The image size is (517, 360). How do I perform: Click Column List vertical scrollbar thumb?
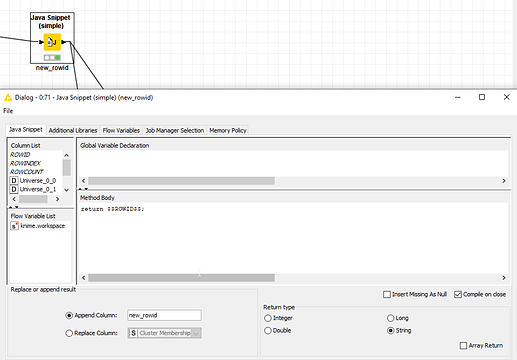tap(66, 168)
